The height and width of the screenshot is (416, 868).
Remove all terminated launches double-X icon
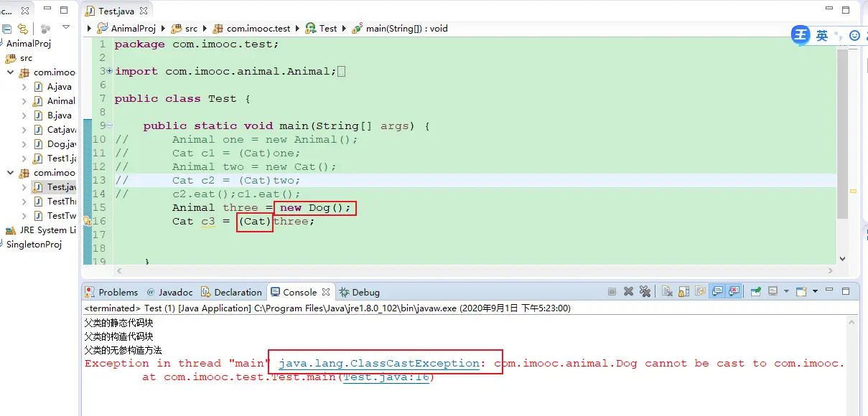pos(645,292)
